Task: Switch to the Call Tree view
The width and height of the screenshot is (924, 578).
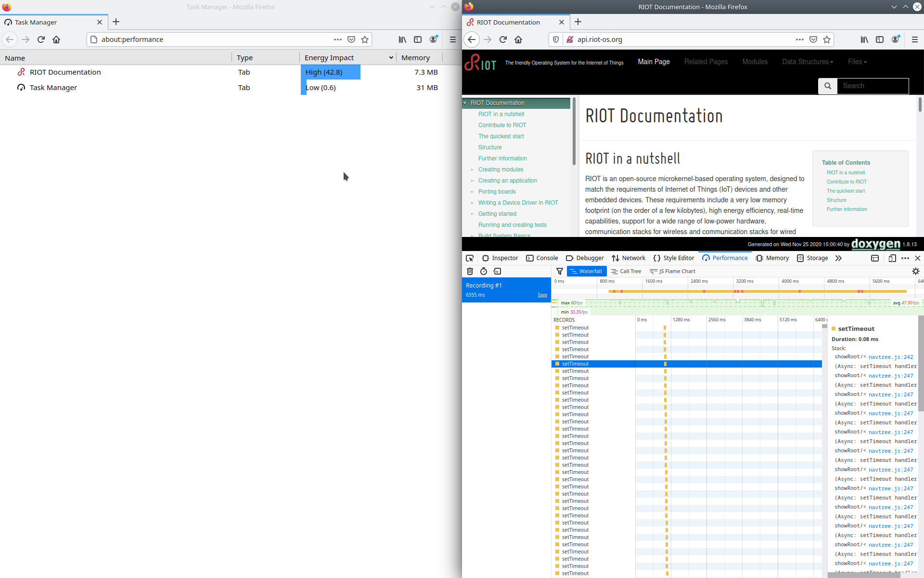Action: pyautogui.click(x=626, y=271)
